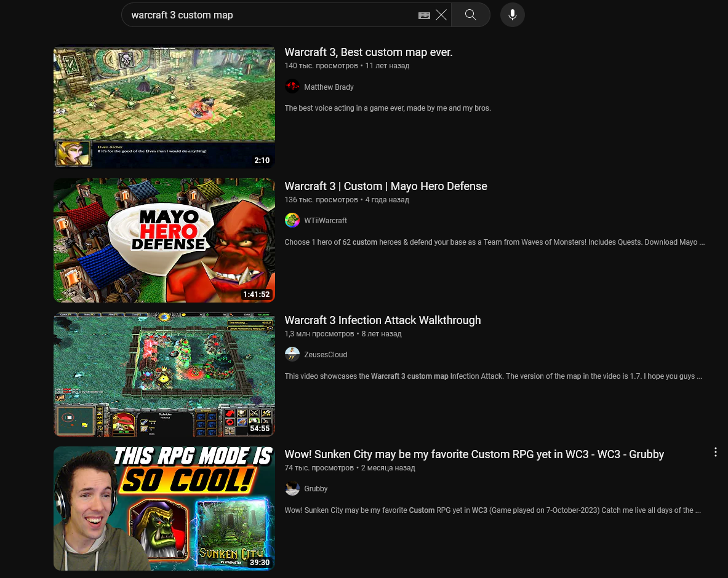Open three-dot menu for Sunken City video

(716, 453)
